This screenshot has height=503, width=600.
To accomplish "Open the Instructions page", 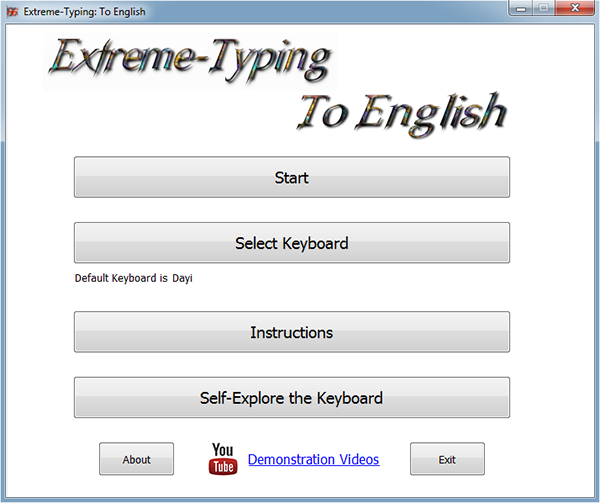I will tap(292, 332).
